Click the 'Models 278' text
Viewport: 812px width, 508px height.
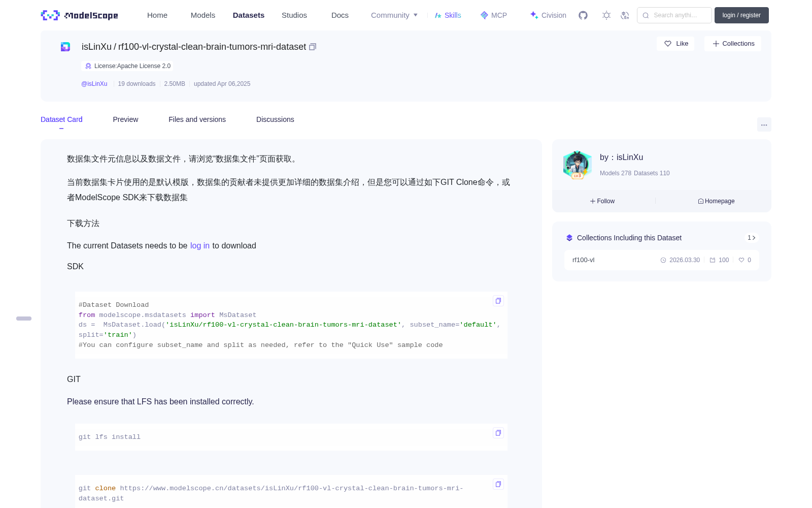coord(616,173)
